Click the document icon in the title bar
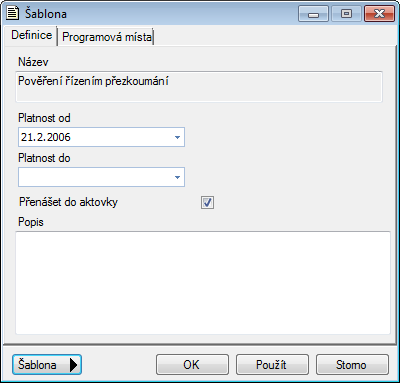The image size is (400, 383). [13, 13]
